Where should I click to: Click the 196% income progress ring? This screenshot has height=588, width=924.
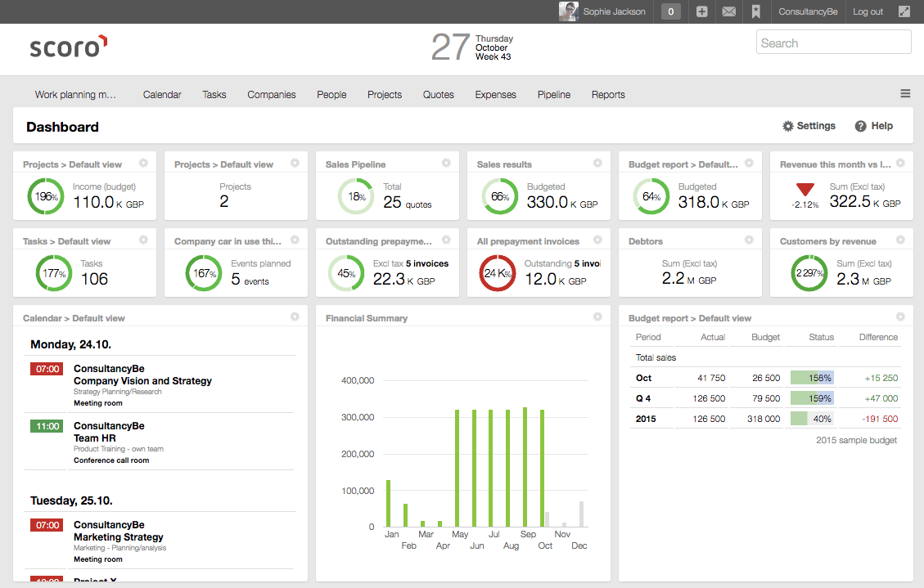coord(46,196)
